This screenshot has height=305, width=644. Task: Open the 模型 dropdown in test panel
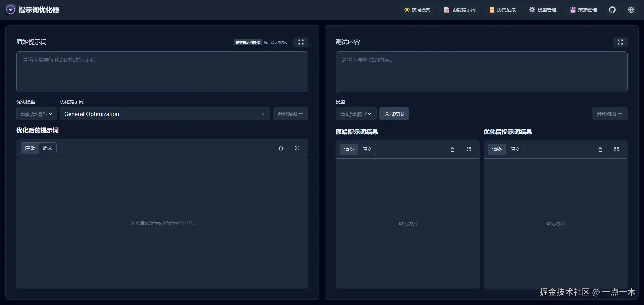click(356, 114)
